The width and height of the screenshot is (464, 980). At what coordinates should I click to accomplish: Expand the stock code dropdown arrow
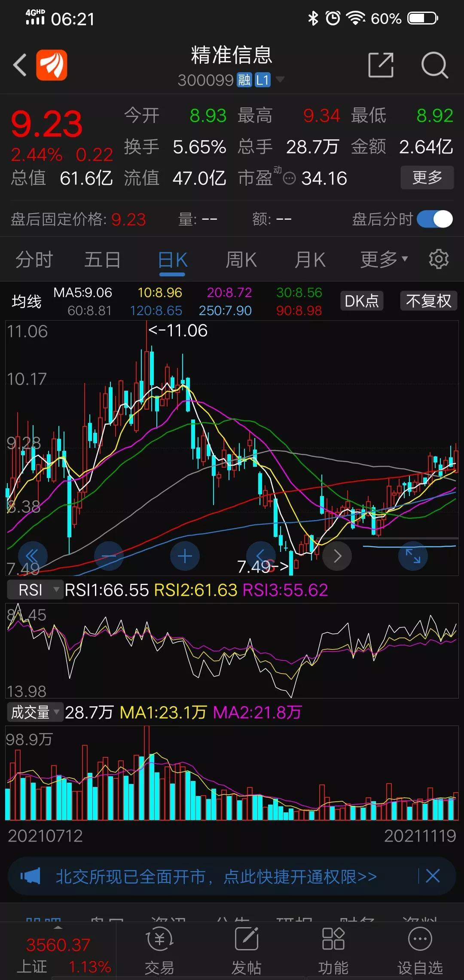(280, 79)
